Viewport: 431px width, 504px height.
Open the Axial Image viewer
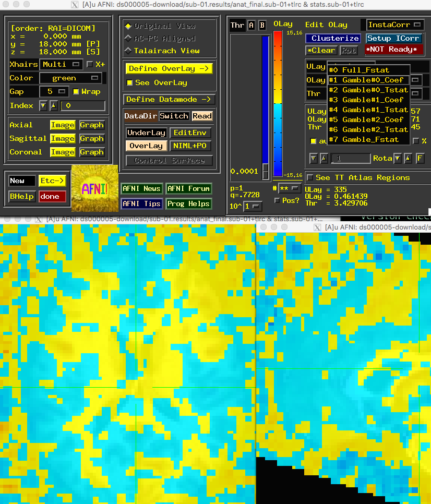(63, 125)
